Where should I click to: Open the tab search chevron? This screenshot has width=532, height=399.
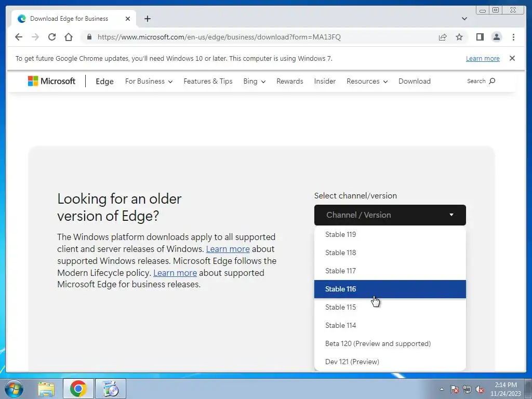464,19
